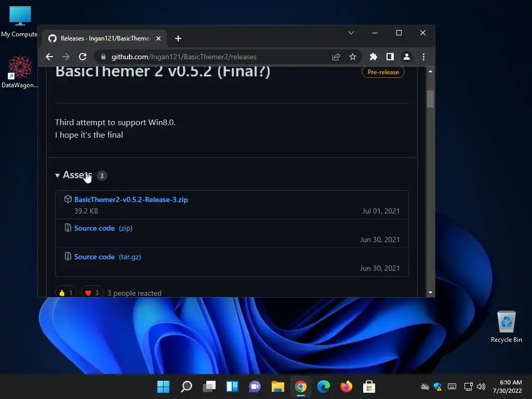Click the padlock site info icon
Screen dimensions: 532x399
pos(103,57)
